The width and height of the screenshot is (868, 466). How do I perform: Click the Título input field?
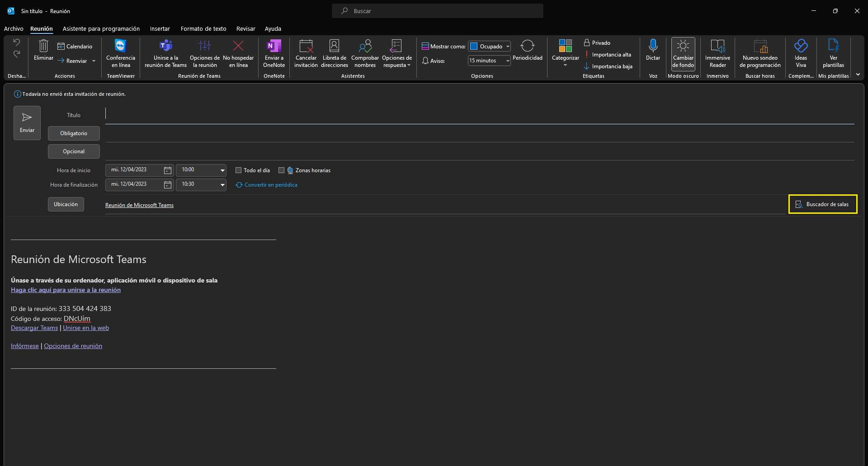pos(480,115)
